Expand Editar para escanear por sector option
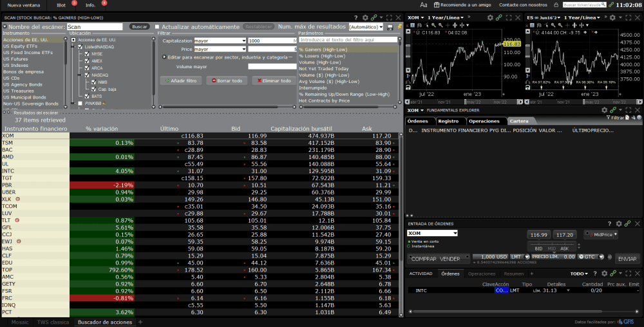 (x=164, y=57)
